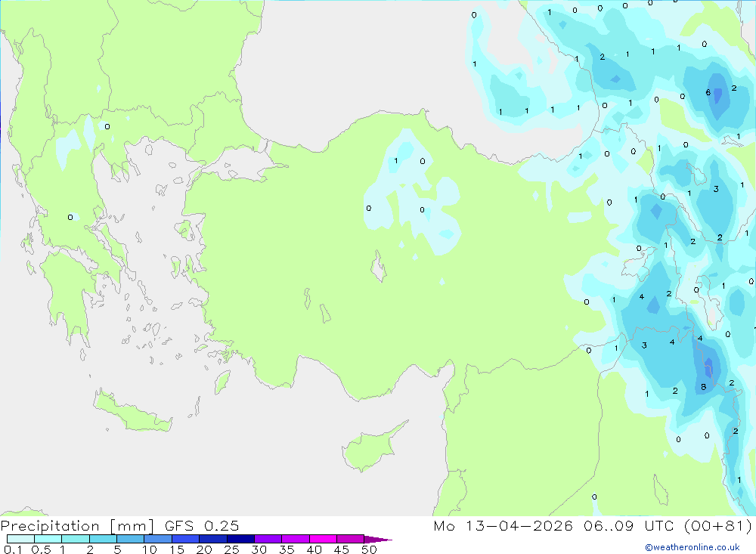
Task: Click the 10–15 mm legend color swatch
Action: (158, 539)
